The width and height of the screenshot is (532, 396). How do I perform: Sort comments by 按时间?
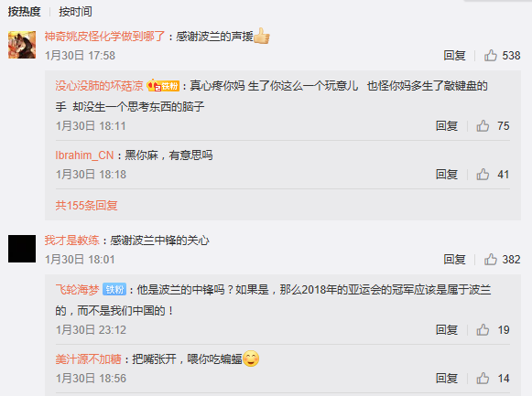[x=75, y=12]
